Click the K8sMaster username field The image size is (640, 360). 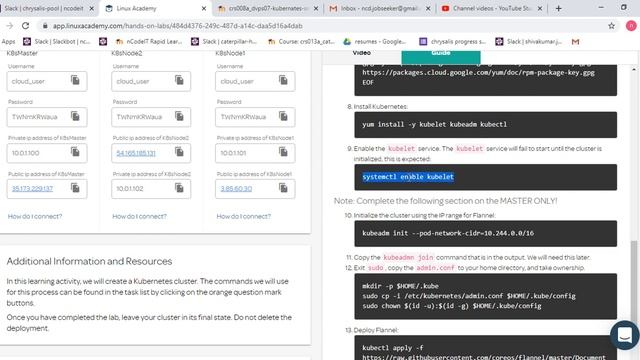click(47, 81)
